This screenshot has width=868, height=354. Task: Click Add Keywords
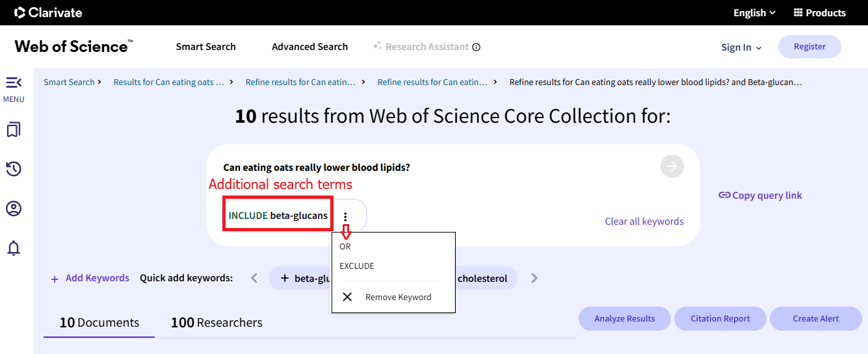pos(90,278)
